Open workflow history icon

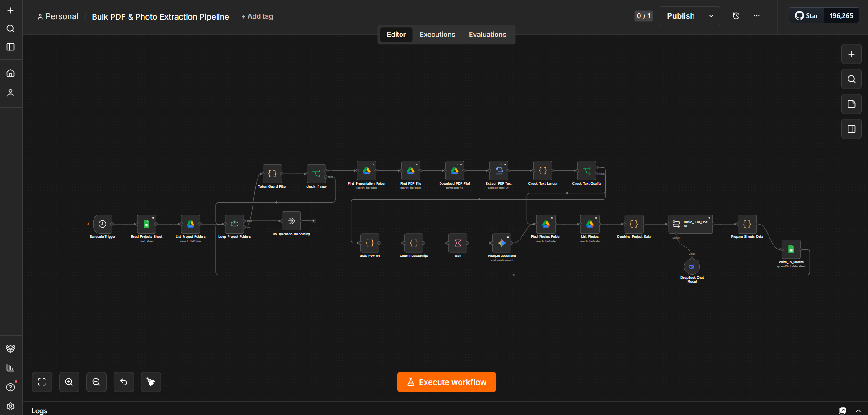[x=736, y=16]
